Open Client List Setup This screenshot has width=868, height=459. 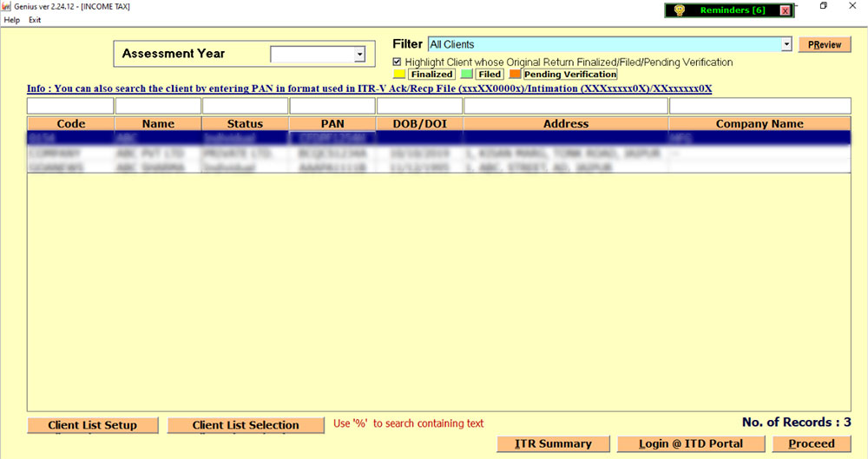tap(93, 425)
